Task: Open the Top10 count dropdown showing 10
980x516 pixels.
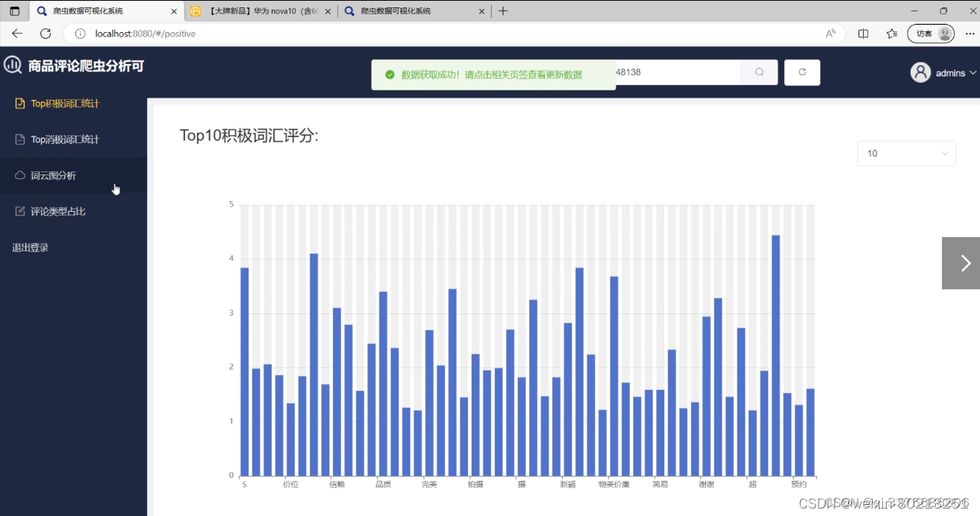Action: tap(905, 153)
